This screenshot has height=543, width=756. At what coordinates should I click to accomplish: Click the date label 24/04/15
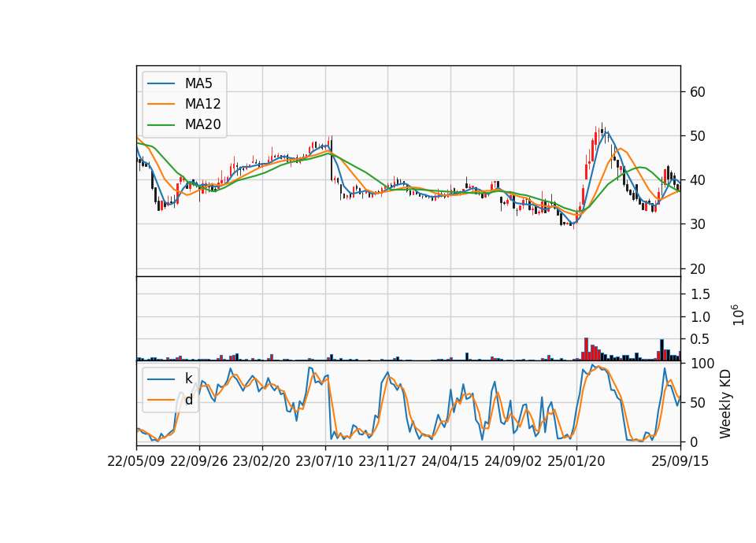[x=450, y=461]
